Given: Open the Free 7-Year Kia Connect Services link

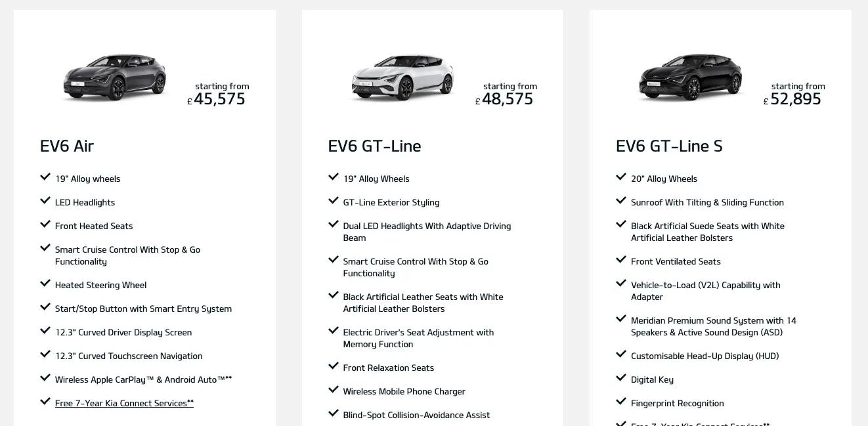Looking at the screenshot, I should (x=124, y=403).
